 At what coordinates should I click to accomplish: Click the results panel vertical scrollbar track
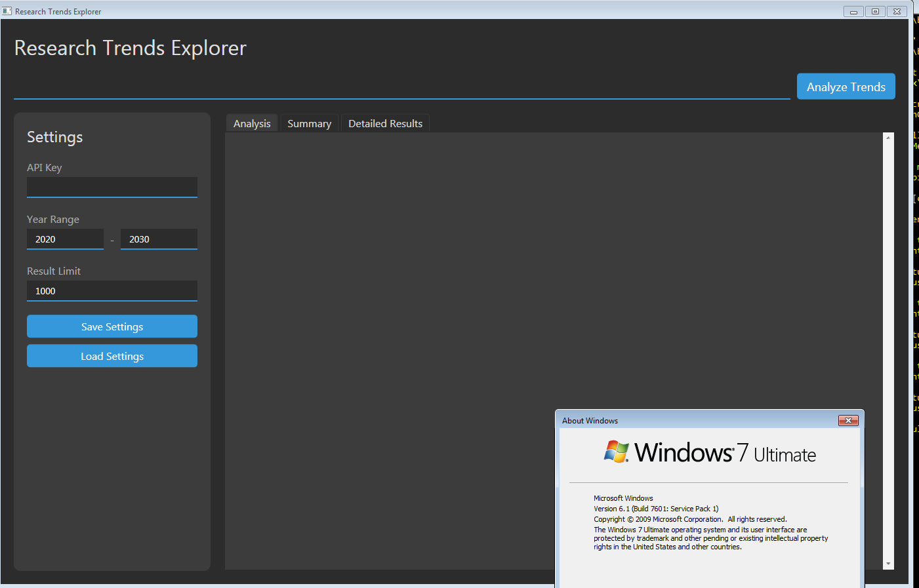click(889, 328)
